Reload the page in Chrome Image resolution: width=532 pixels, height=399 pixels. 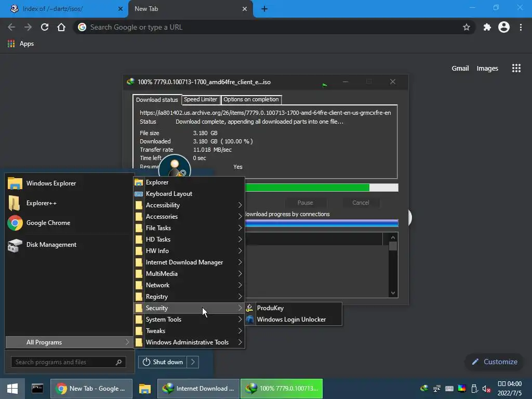(x=45, y=27)
